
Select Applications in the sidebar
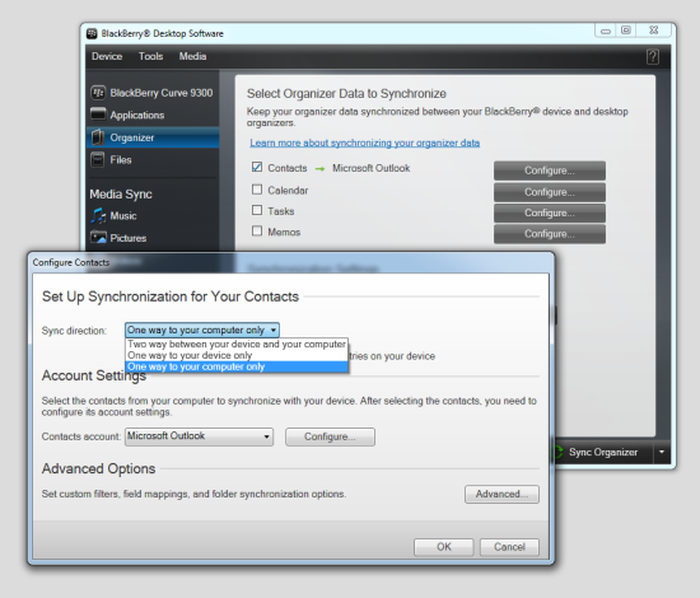(x=152, y=115)
